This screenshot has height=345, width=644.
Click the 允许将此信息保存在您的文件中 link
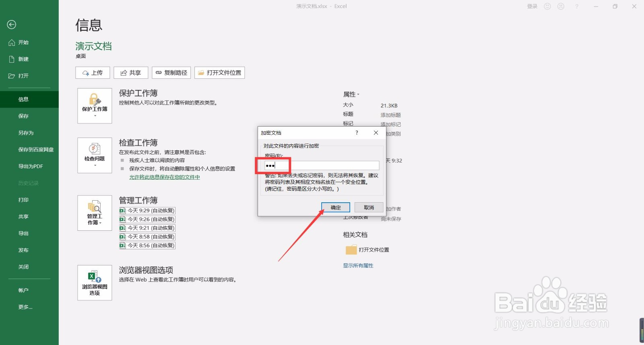[165, 177]
